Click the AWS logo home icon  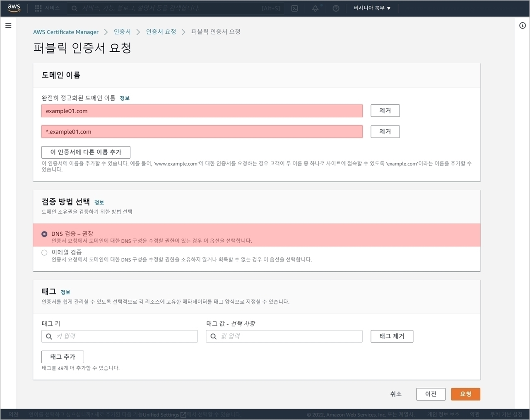pyautogui.click(x=14, y=8)
